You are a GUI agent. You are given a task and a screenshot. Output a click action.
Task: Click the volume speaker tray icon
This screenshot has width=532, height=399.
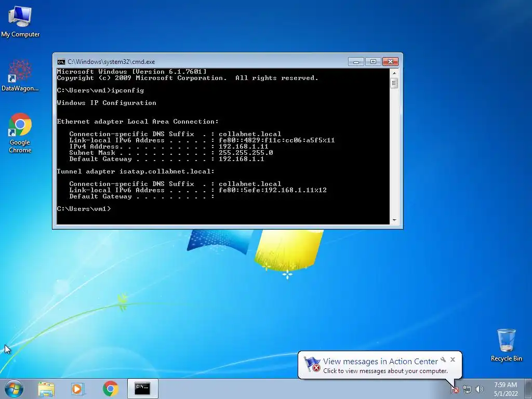click(x=480, y=389)
